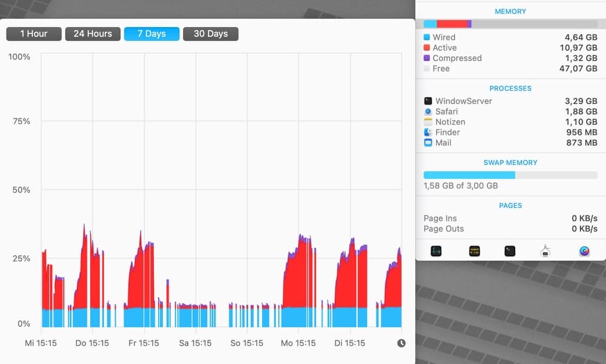This screenshot has width=606, height=364.
Task: Click the 25% y-axis label
Action: point(21,259)
